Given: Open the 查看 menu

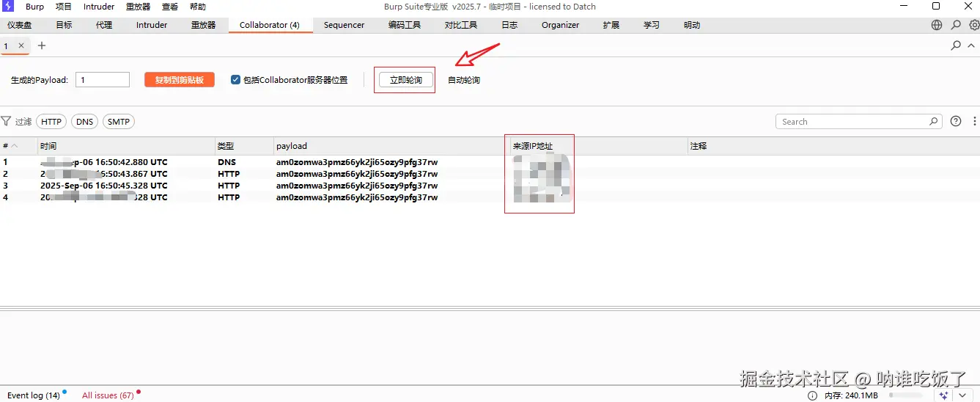Looking at the screenshot, I should pos(170,7).
